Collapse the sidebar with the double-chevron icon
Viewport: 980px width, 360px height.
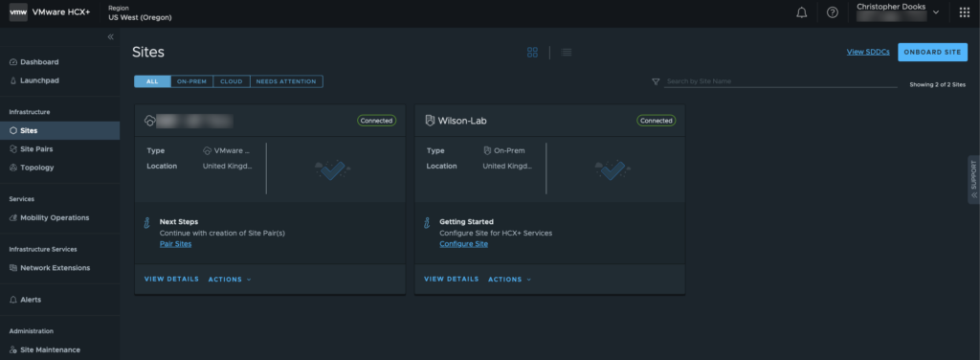click(111, 37)
